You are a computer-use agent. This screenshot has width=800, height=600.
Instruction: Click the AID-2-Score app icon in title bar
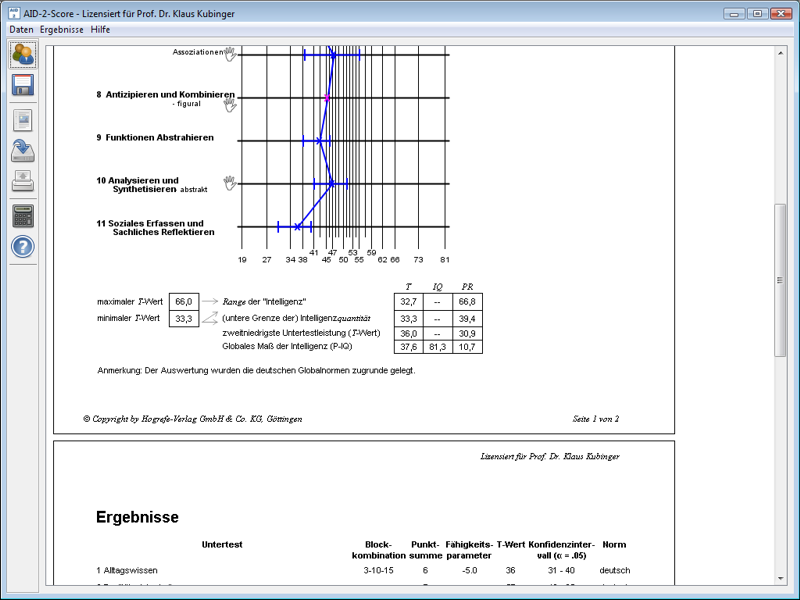click(13, 13)
